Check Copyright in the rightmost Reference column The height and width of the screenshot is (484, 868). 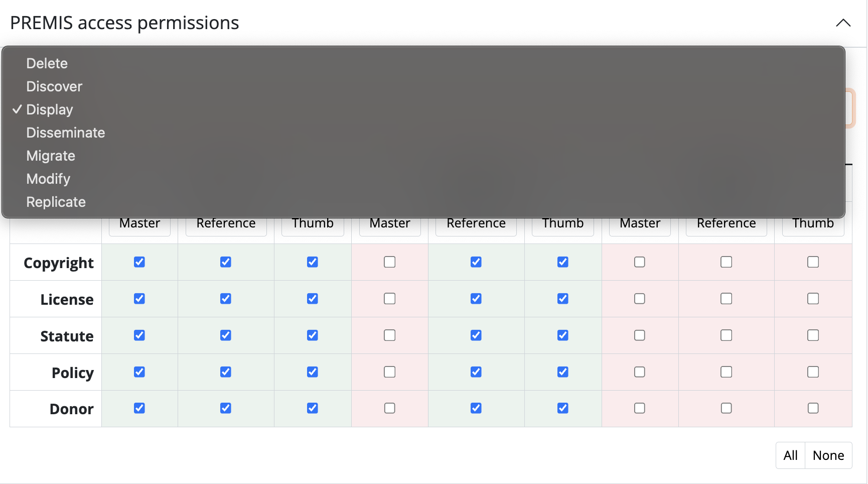point(727,262)
